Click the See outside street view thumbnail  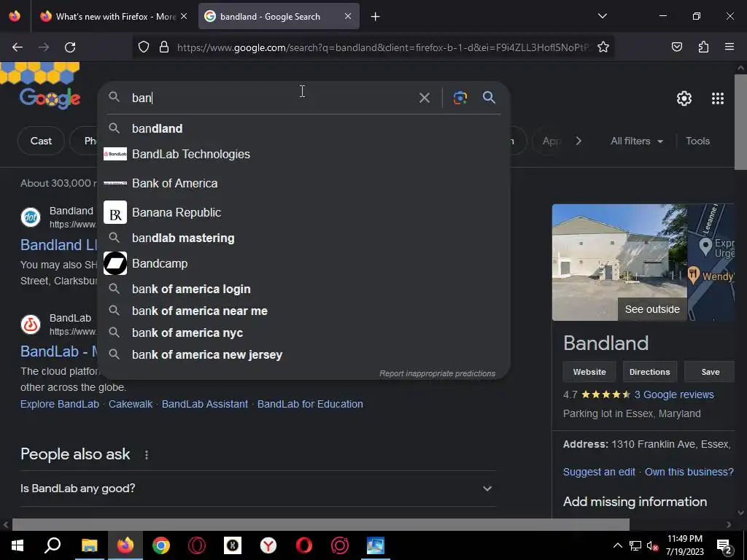(619, 262)
